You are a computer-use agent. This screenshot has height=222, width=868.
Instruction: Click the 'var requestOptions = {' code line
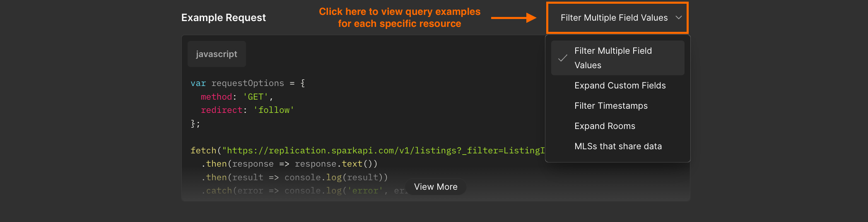pos(248,83)
